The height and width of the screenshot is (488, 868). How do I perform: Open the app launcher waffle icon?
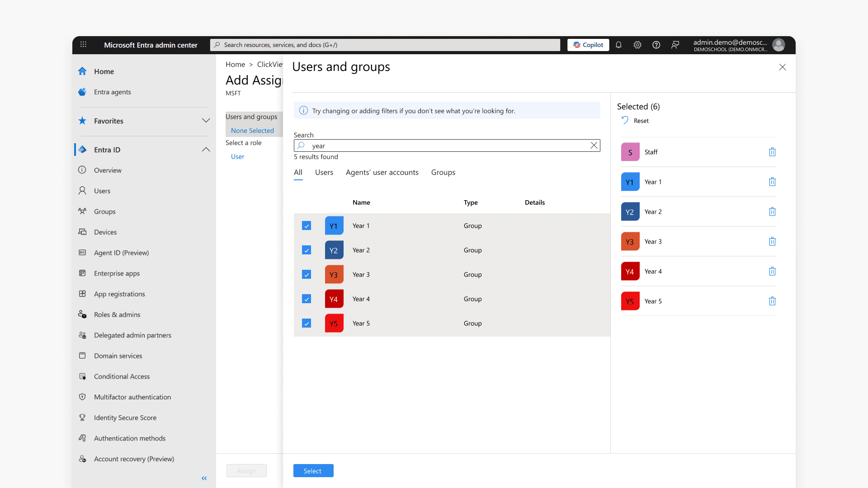click(83, 44)
